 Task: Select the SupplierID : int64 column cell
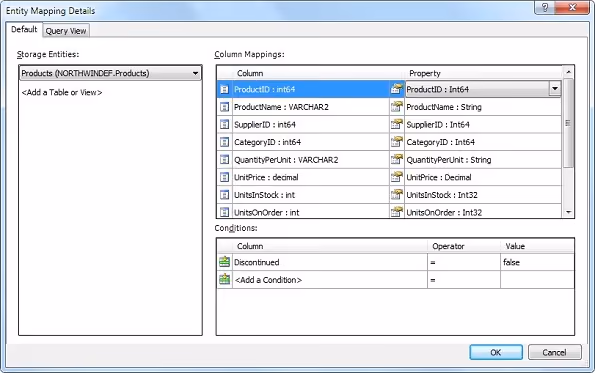pos(311,124)
